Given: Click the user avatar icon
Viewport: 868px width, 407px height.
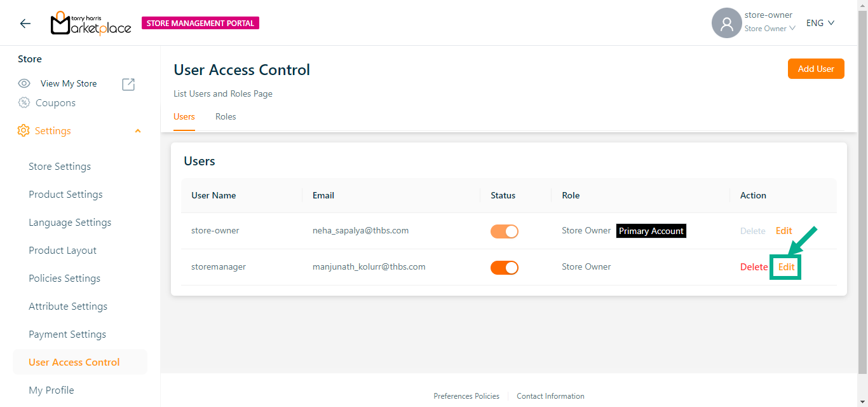Looking at the screenshot, I should pos(726,24).
